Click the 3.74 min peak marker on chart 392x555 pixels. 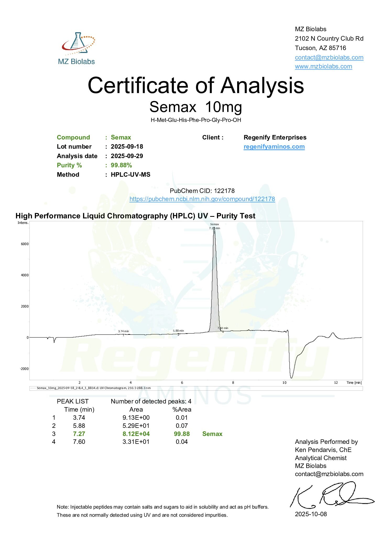[x=123, y=331]
